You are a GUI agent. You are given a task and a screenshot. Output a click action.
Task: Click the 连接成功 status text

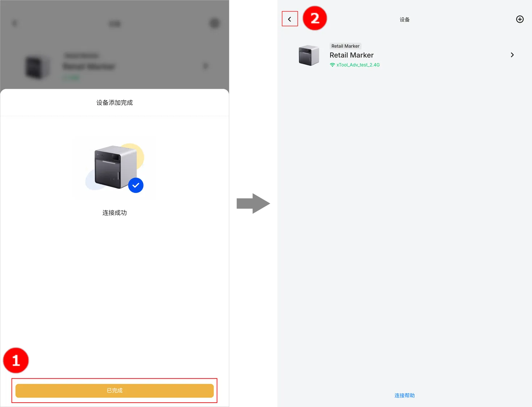[x=114, y=213]
